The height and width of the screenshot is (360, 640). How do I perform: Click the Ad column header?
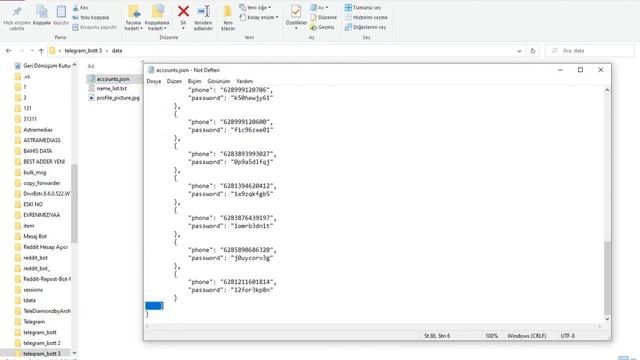(x=91, y=66)
